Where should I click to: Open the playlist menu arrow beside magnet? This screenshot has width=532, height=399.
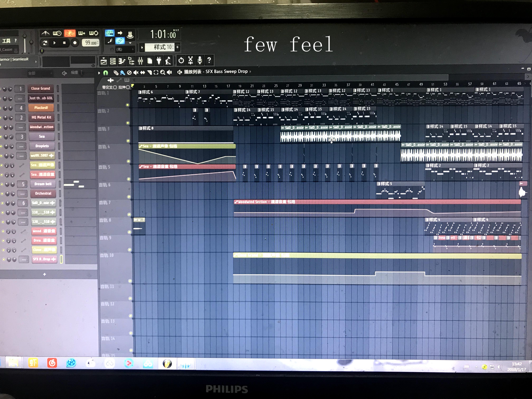pos(99,73)
